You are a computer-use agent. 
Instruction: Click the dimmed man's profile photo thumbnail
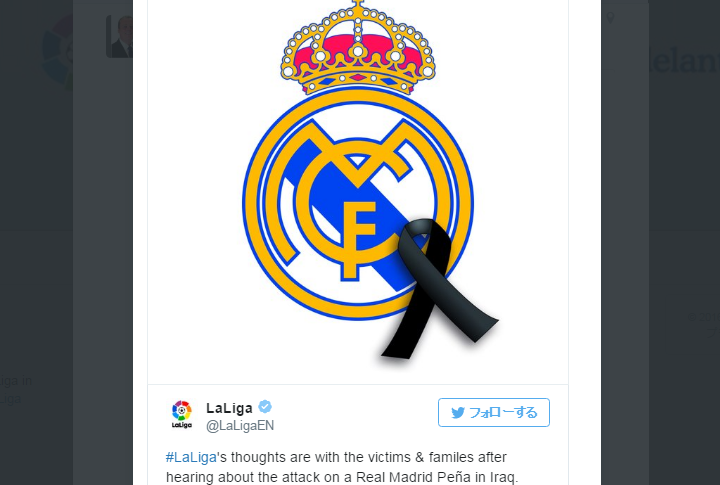[119, 37]
